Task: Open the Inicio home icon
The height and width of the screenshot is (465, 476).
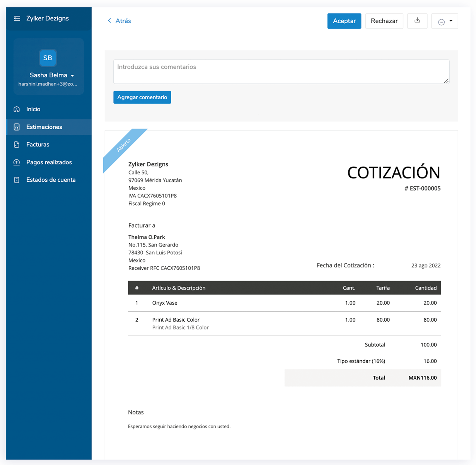Action: 16,109
